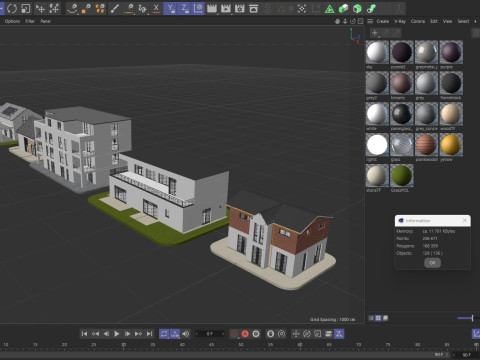Open the material manager Edit menu
Viewport: 480px width, 360px height.
tap(434, 21)
